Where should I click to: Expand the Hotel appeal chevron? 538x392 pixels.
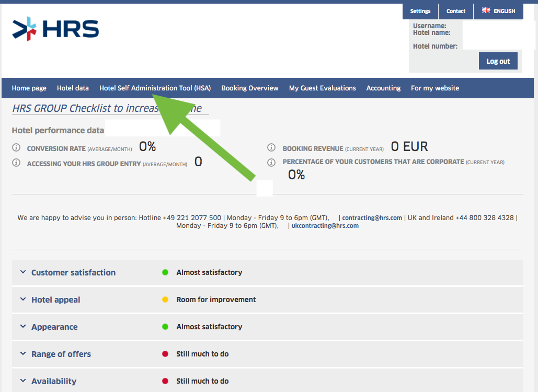pos(23,299)
